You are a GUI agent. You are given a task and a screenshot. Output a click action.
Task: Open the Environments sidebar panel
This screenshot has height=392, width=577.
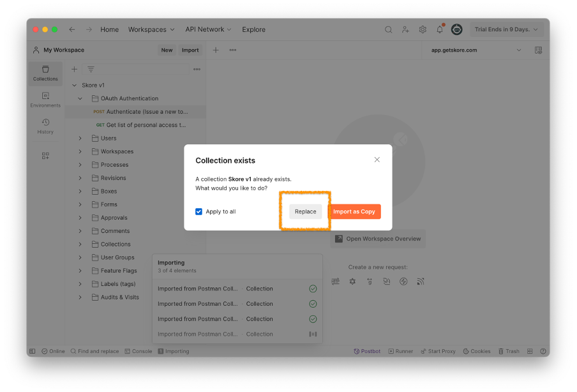pyautogui.click(x=45, y=100)
